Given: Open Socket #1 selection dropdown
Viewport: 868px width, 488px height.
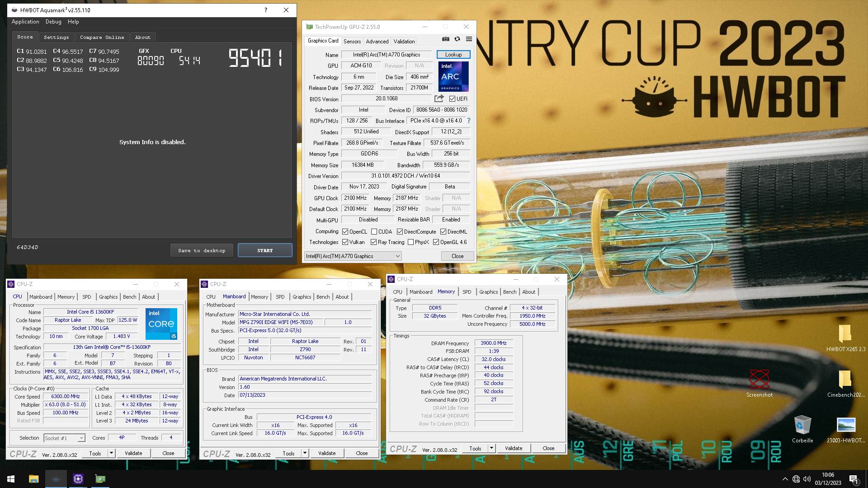Looking at the screenshot, I should [x=64, y=438].
